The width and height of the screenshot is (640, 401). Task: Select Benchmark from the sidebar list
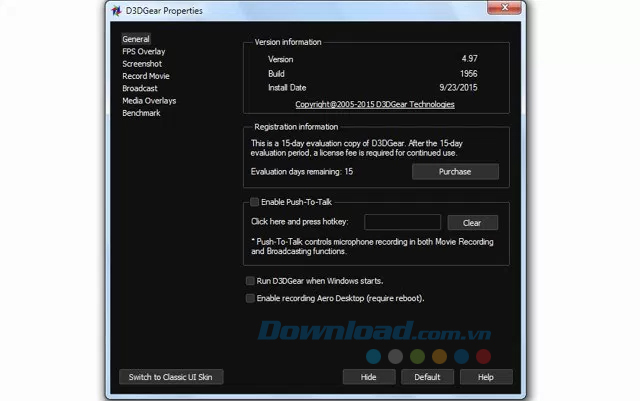coord(141,113)
